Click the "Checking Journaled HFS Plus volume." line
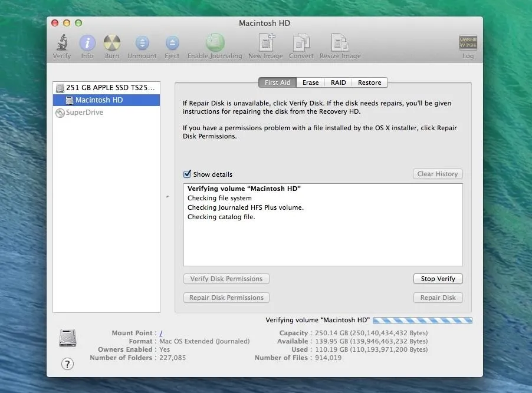The image size is (532, 393). point(245,207)
